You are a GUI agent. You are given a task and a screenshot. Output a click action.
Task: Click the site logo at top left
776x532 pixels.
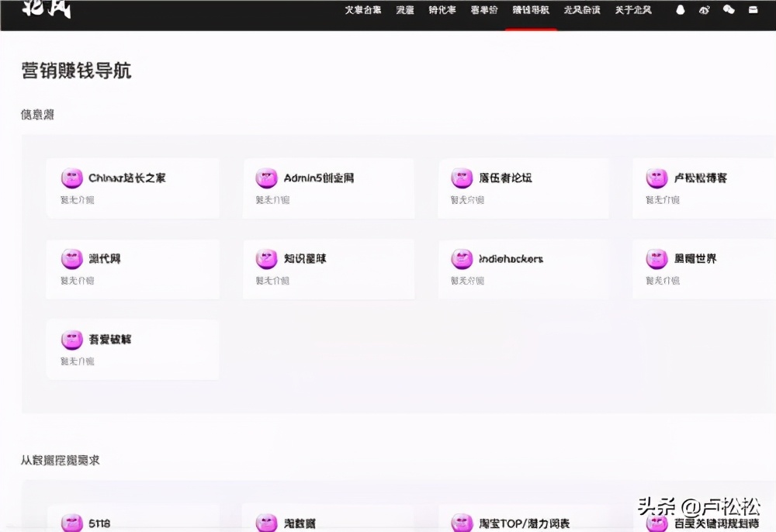click(x=43, y=10)
